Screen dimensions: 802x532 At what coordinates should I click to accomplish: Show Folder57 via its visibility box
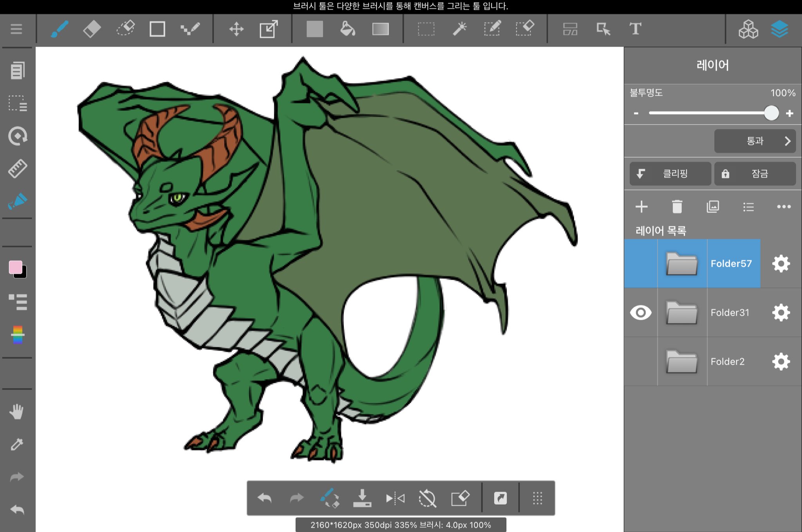click(641, 264)
